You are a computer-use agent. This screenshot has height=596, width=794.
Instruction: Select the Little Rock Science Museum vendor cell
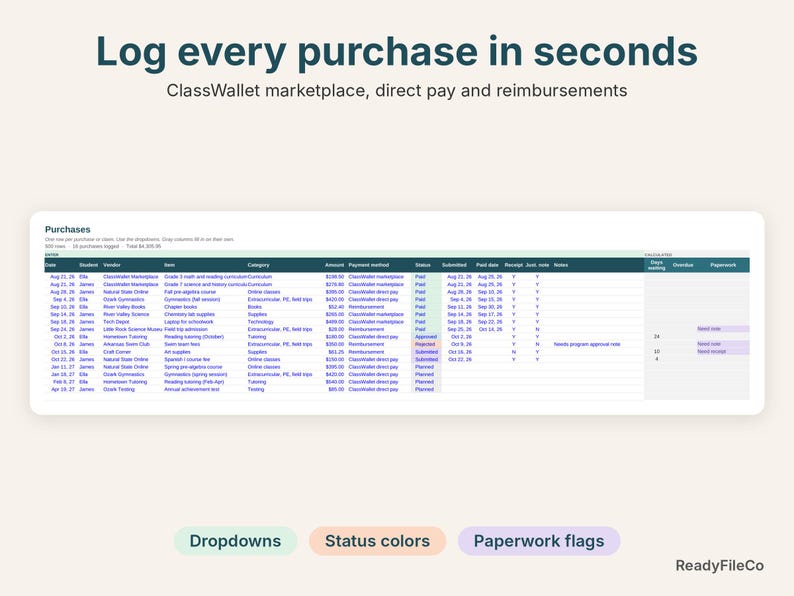pos(133,329)
